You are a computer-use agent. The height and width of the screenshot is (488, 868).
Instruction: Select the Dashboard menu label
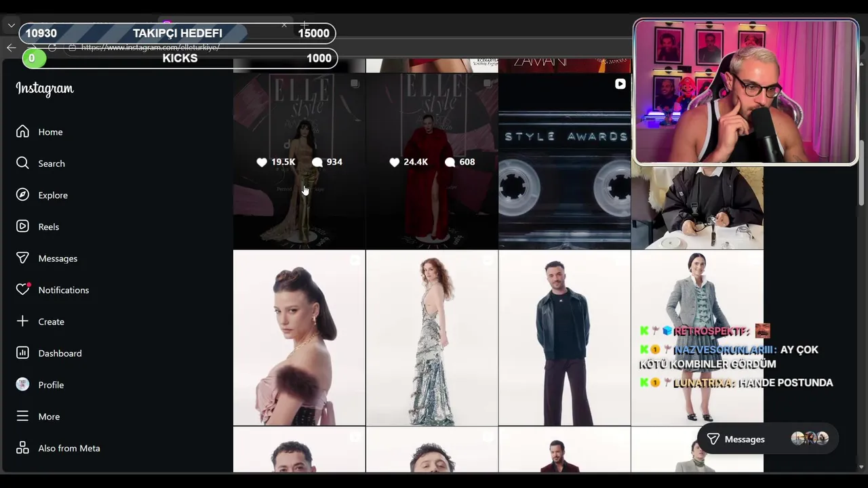(x=60, y=353)
